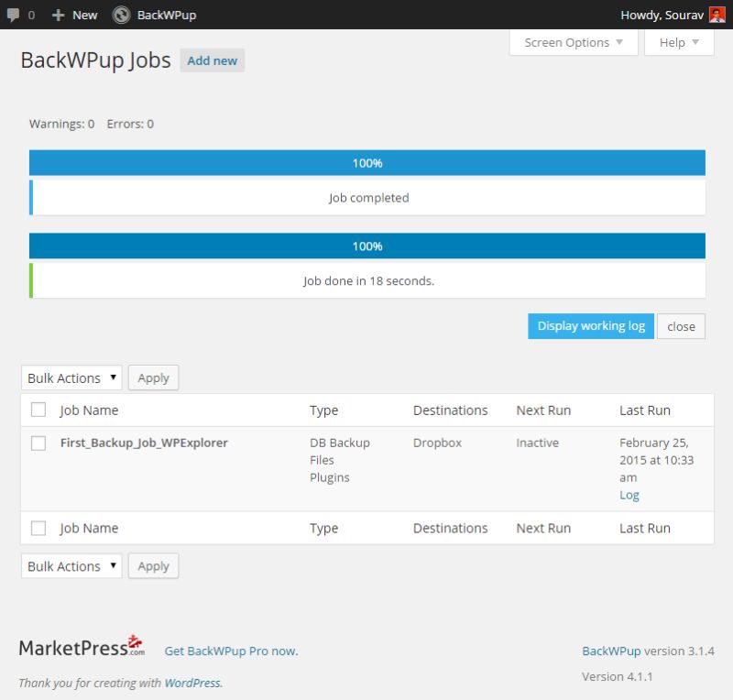733x700 pixels.
Task: Expand the Screen Options panel
Action: pos(574,42)
